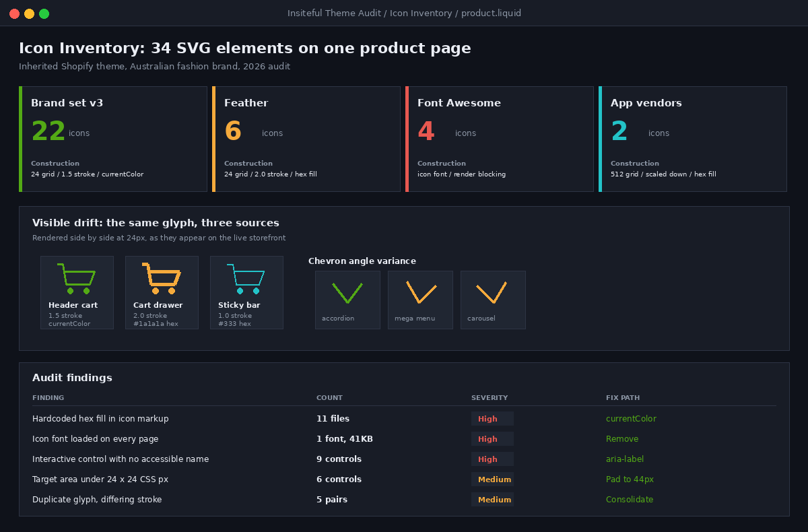The height and width of the screenshot is (532, 808).
Task: Select 'Target area under 24 x 24 CSS px'
Action: point(100,479)
